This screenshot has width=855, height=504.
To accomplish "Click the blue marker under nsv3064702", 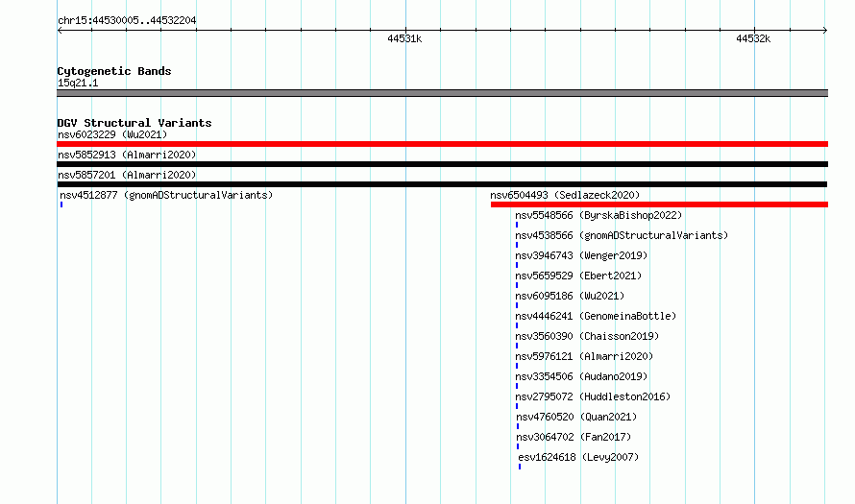I will (518, 446).
